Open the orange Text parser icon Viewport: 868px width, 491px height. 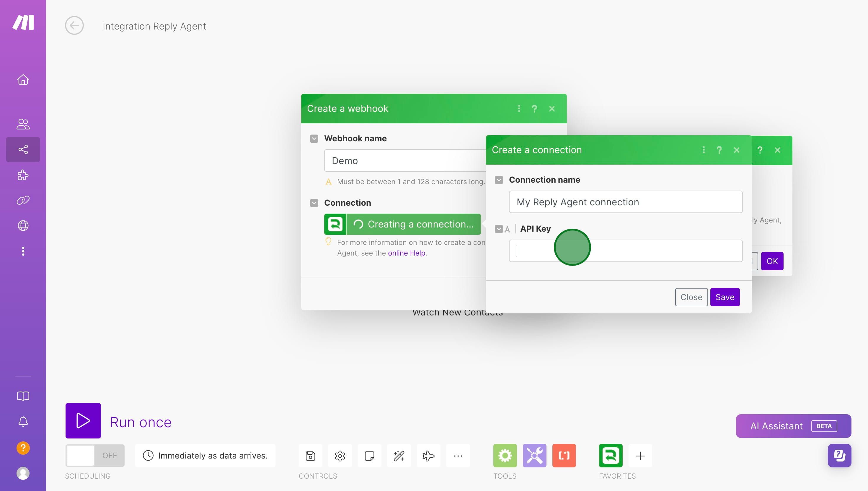pos(564,456)
